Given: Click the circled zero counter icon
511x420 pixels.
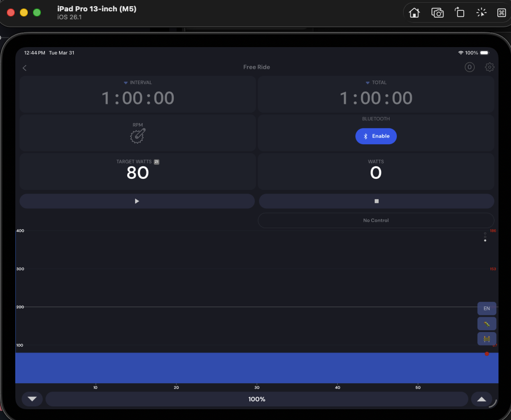Looking at the screenshot, I should [x=470, y=68].
